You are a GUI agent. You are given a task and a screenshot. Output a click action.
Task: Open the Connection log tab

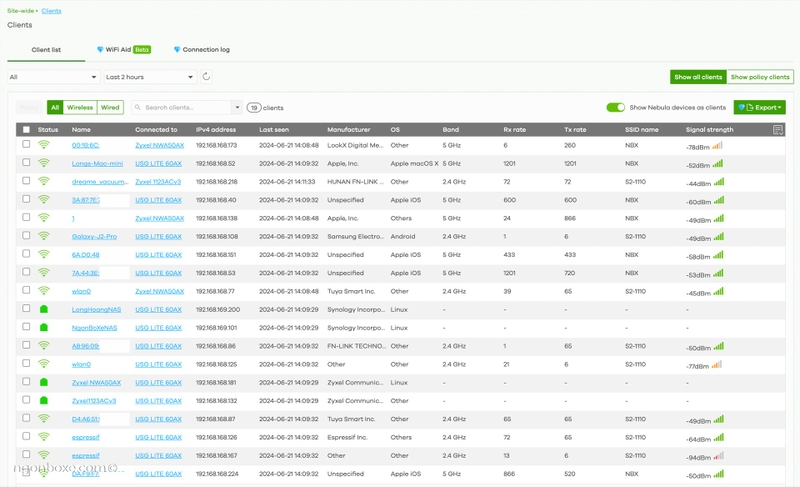pos(202,49)
